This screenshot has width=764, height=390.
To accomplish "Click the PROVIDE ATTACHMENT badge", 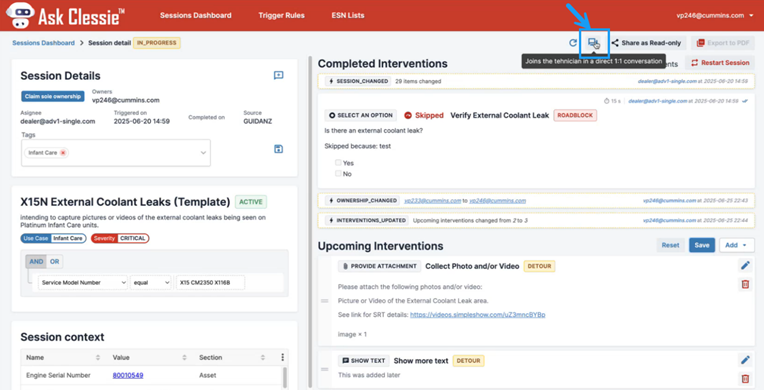I will pos(380,266).
